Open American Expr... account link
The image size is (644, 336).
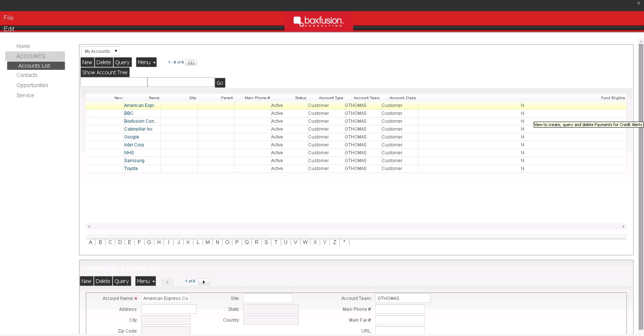coord(141,105)
